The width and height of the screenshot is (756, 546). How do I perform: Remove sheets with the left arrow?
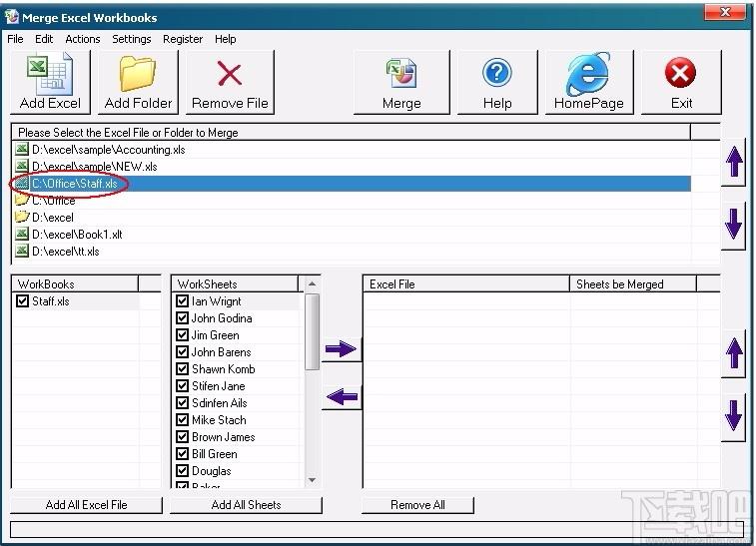click(342, 397)
